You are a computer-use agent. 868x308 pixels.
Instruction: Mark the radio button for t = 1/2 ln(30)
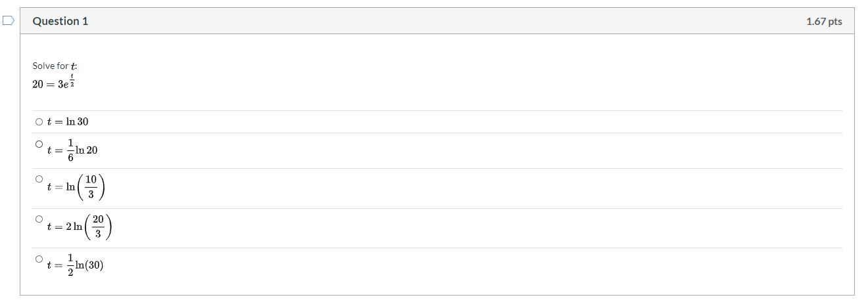39,259
